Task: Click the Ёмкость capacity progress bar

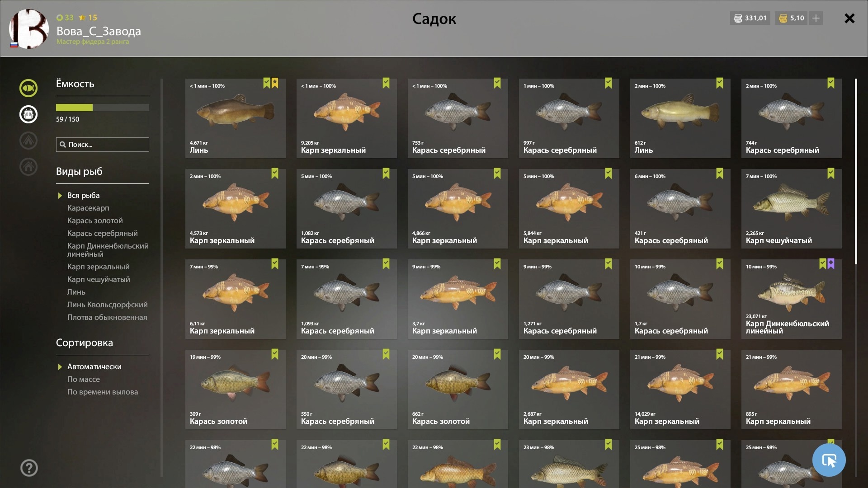Action: 103,108
